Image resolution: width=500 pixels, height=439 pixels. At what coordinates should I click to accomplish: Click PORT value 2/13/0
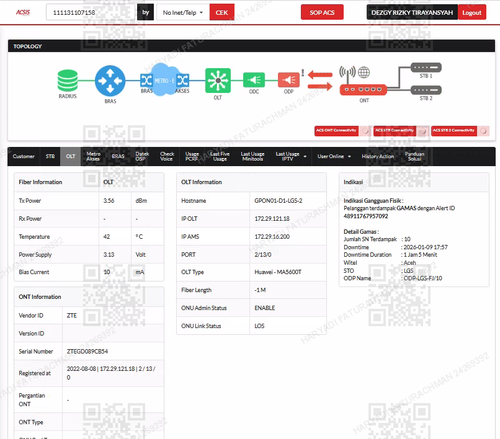point(263,255)
